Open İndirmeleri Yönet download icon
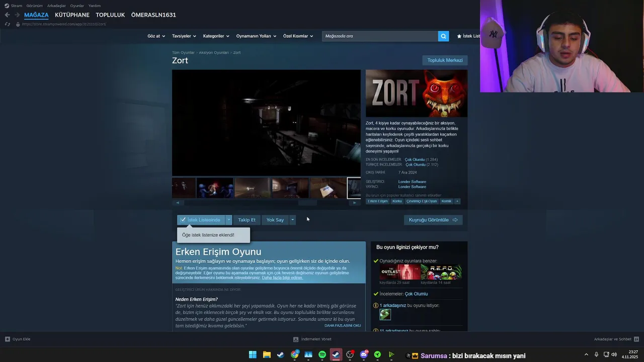Image resolution: width=644 pixels, height=362 pixels. click(x=296, y=339)
